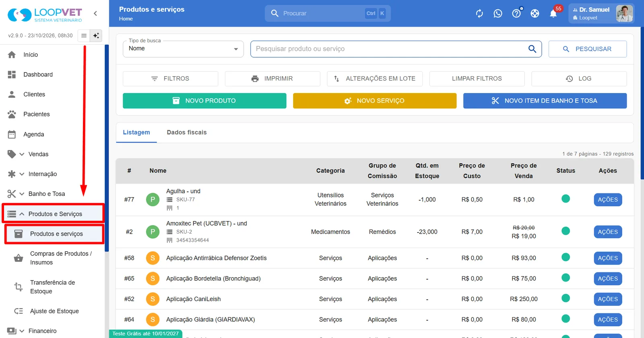Click the support lifebuoy icon

click(535, 14)
